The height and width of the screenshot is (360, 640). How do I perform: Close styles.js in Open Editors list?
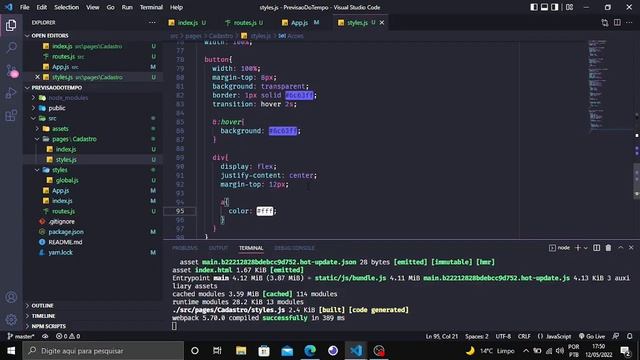(37, 77)
